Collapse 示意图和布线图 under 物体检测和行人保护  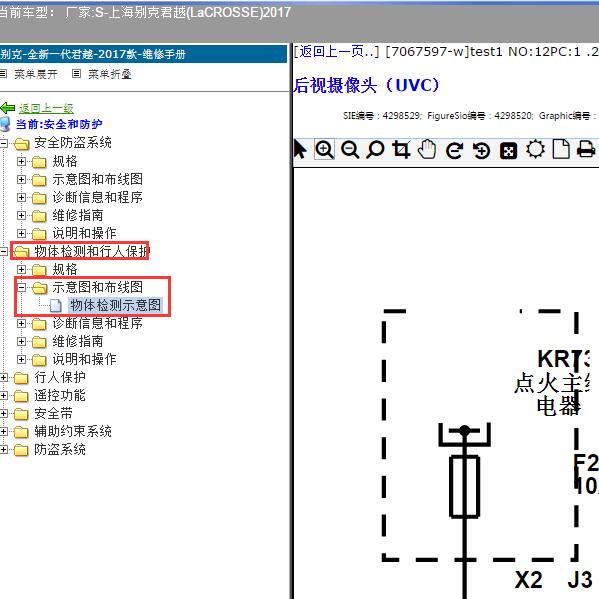pos(21,287)
